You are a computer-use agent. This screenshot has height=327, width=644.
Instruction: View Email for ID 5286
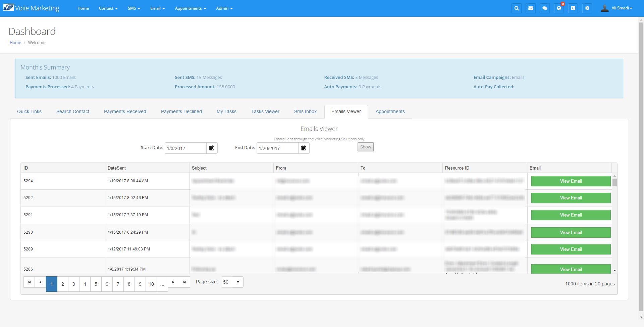coord(571,269)
